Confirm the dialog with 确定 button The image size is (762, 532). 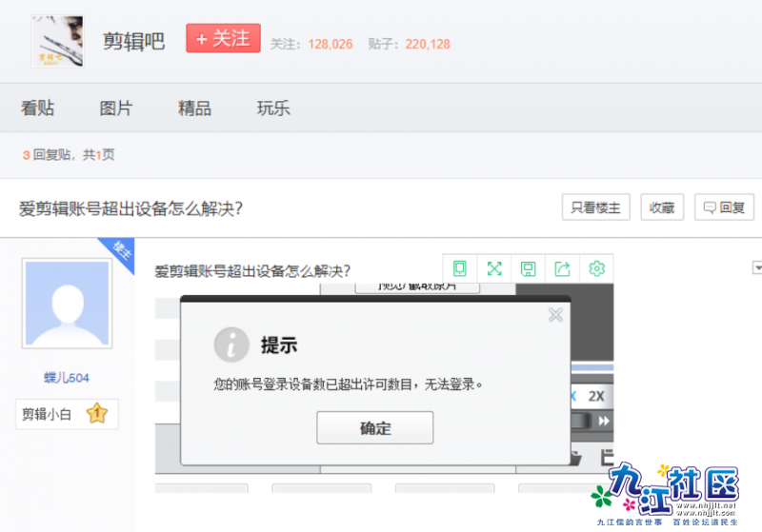pyautogui.click(x=374, y=427)
